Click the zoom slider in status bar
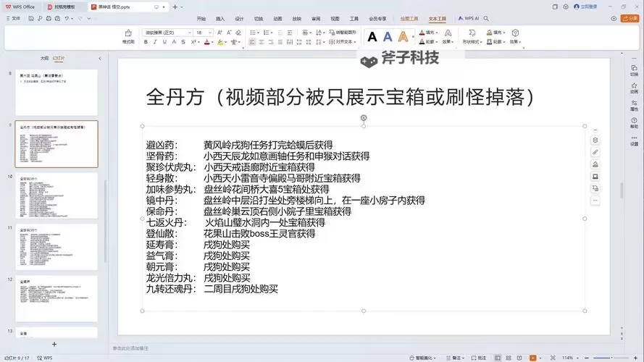This screenshot has width=644, height=362. click(x=611, y=358)
